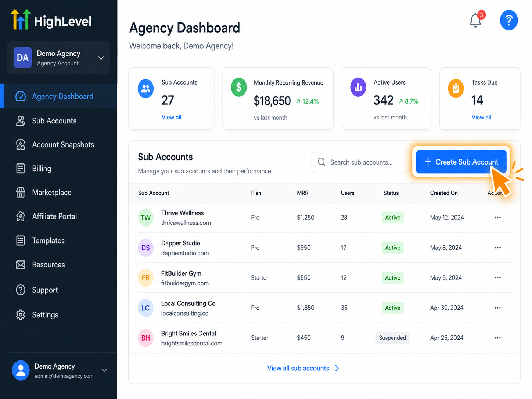This screenshot has height=399, width=532.
Task: Click the Sub Accounts card people icon
Action: (x=145, y=89)
